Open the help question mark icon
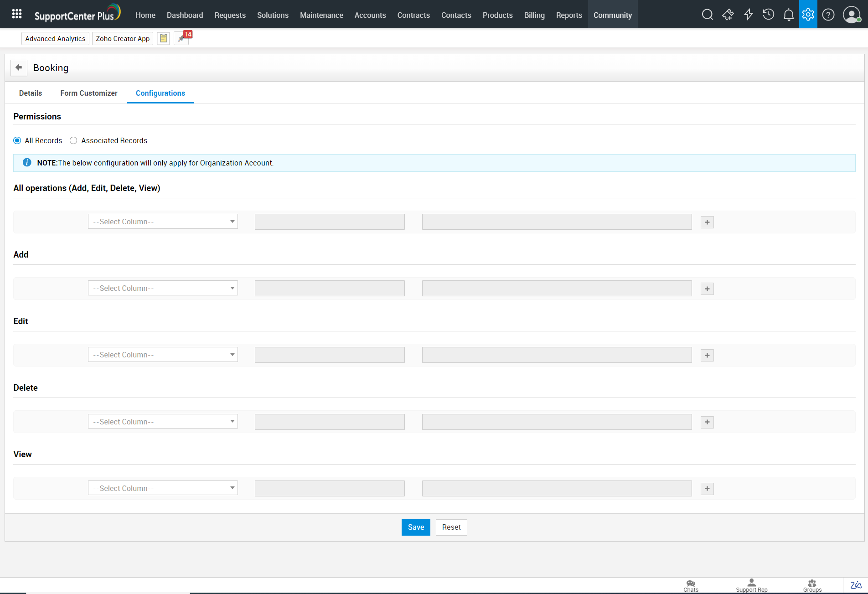Image resolution: width=868 pixels, height=594 pixels. (828, 15)
